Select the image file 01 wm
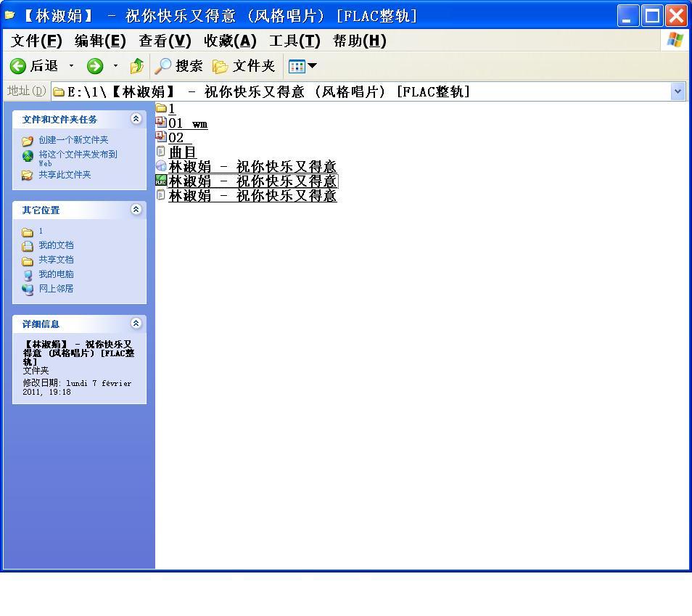This screenshot has height=616, width=692. 188,123
